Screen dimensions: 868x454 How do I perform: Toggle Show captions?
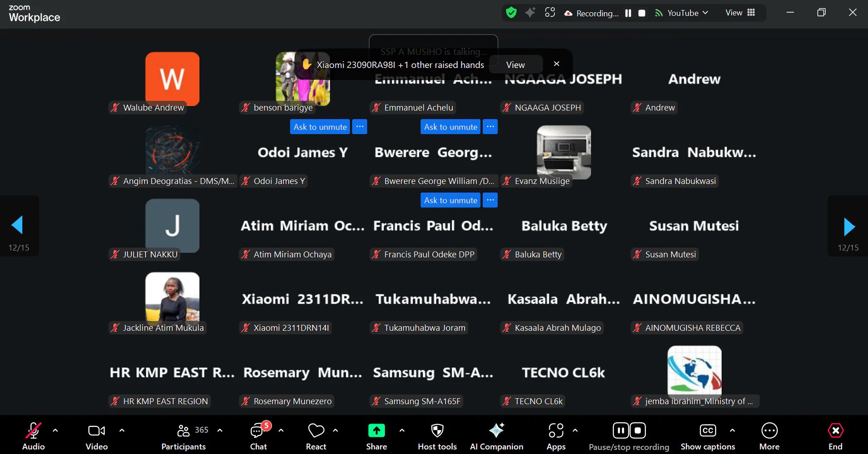708,436
